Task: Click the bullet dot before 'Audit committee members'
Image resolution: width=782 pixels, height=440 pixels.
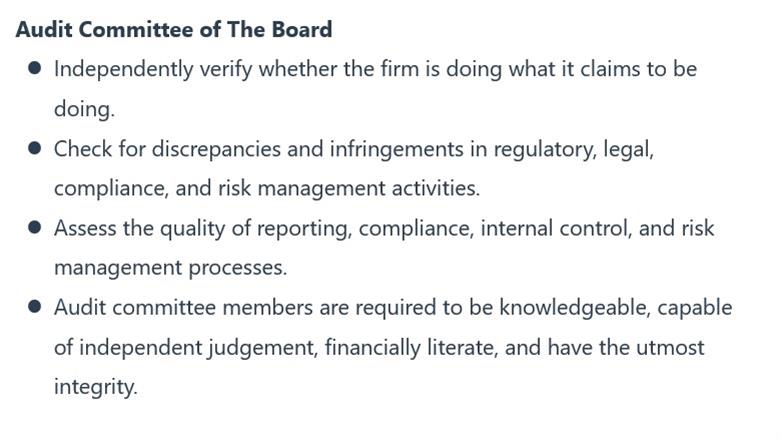Action: point(34,306)
